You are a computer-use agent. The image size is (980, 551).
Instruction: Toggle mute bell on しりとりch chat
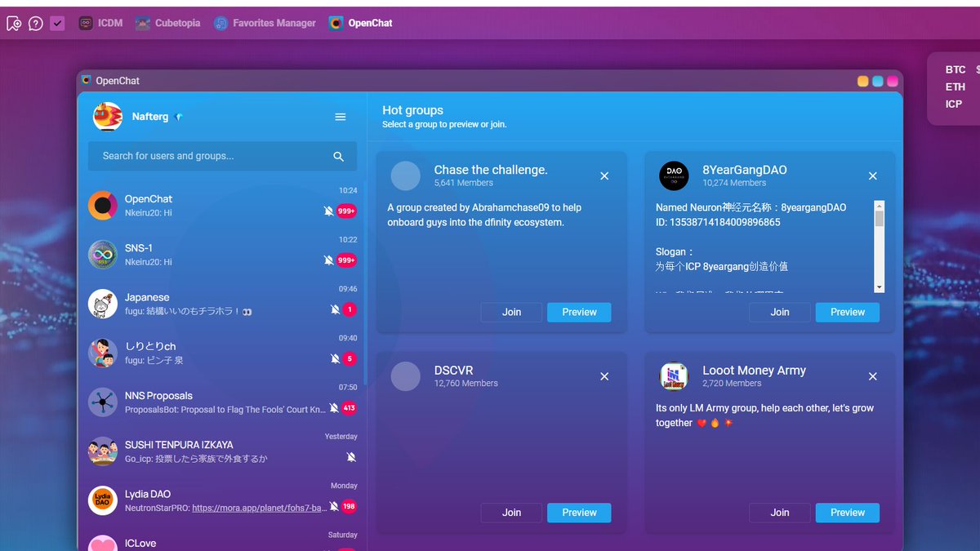pyautogui.click(x=335, y=359)
